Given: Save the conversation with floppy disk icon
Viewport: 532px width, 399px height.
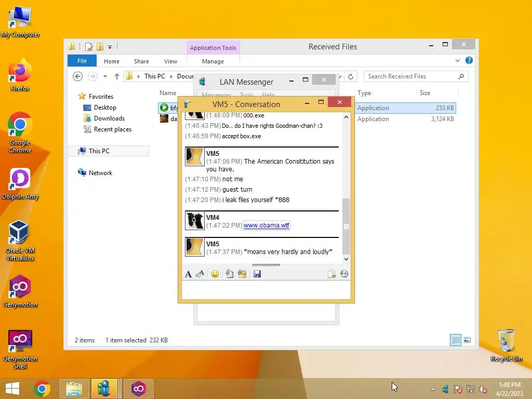Looking at the screenshot, I should tap(257, 274).
